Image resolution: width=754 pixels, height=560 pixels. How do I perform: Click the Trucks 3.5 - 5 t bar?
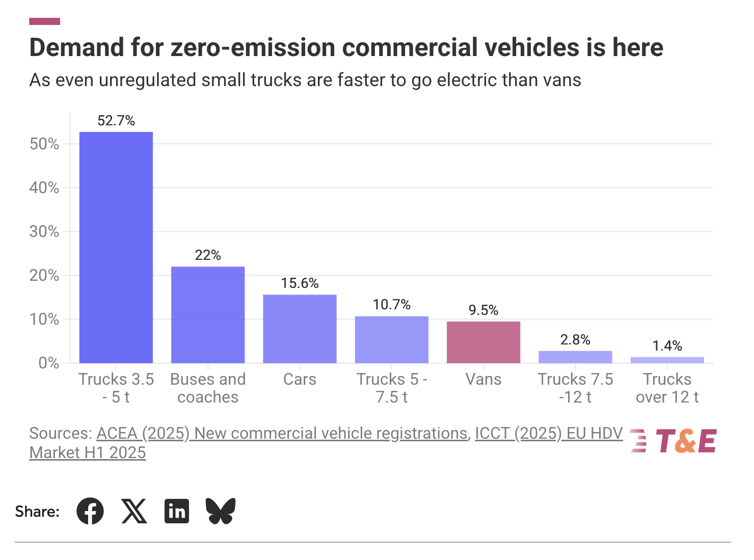pyautogui.click(x=116, y=247)
